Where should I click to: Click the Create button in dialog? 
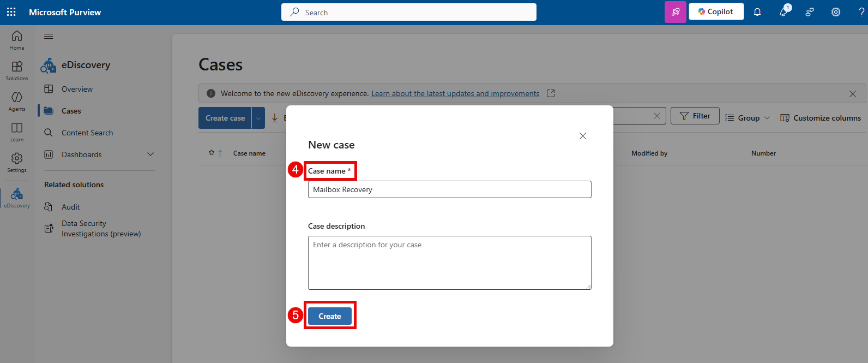(329, 316)
